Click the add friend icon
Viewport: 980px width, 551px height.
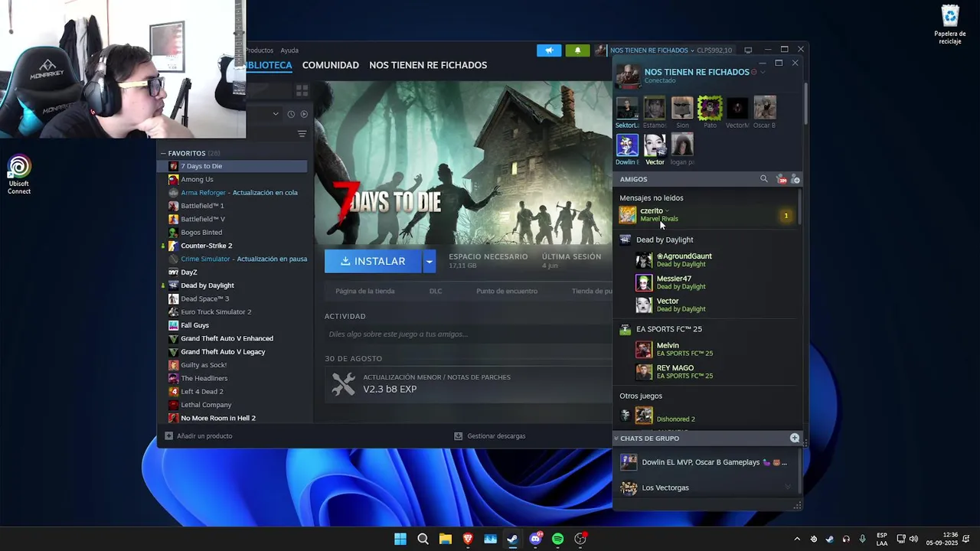point(795,179)
